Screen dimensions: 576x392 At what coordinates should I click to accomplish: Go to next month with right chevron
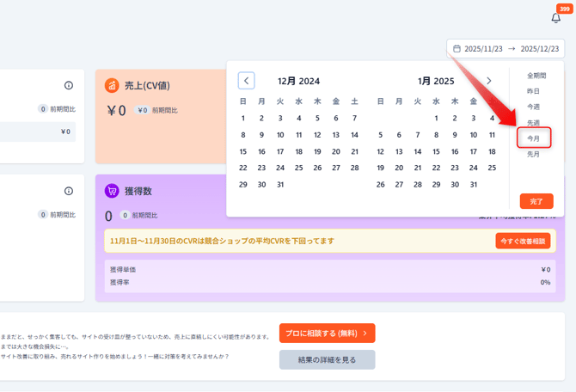(489, 81)
